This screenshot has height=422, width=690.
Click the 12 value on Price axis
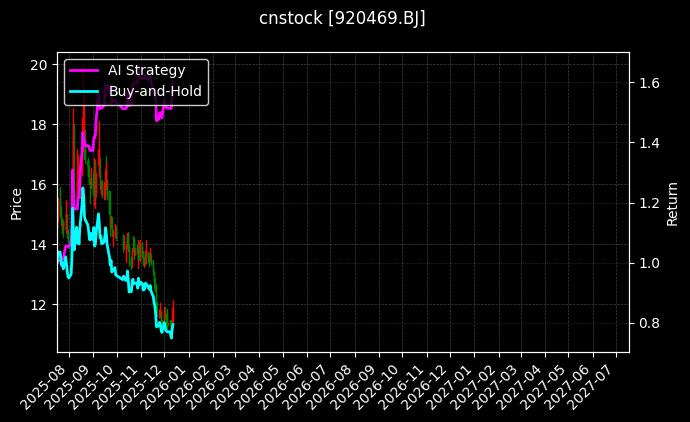40,304
